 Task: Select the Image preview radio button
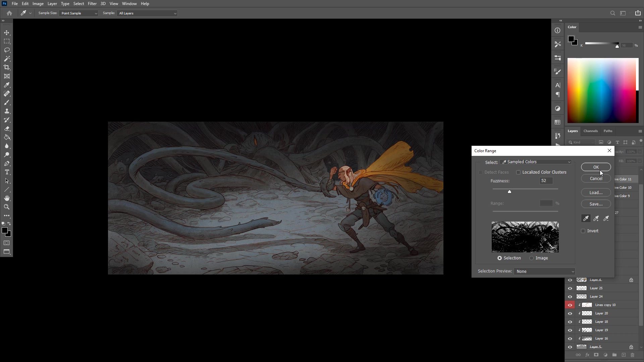[x=532, y=258]
